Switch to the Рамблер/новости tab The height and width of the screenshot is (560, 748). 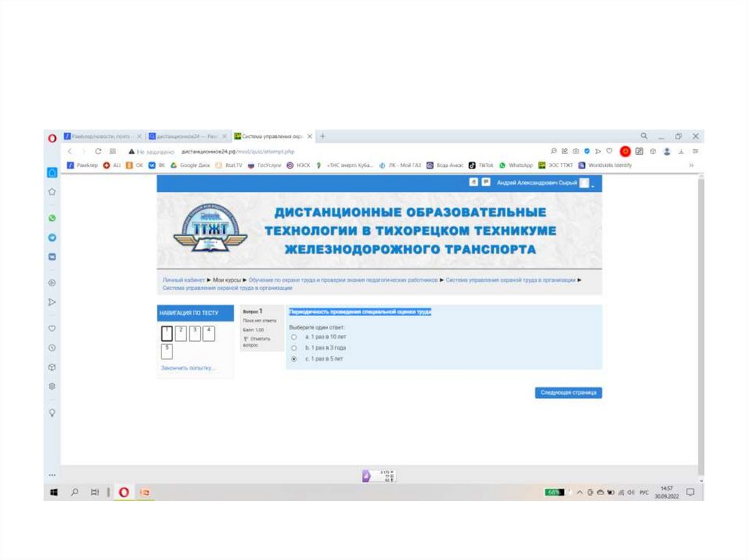coord(103,136)
